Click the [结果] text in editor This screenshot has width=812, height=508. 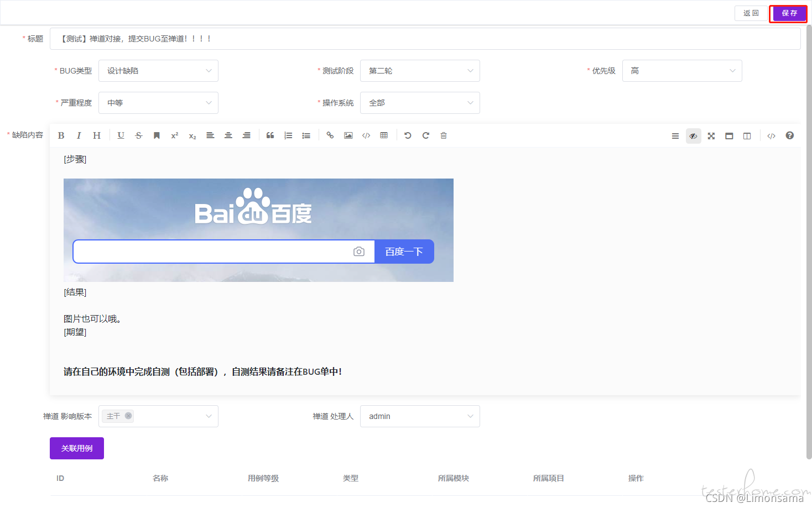[x=75, y=292]
